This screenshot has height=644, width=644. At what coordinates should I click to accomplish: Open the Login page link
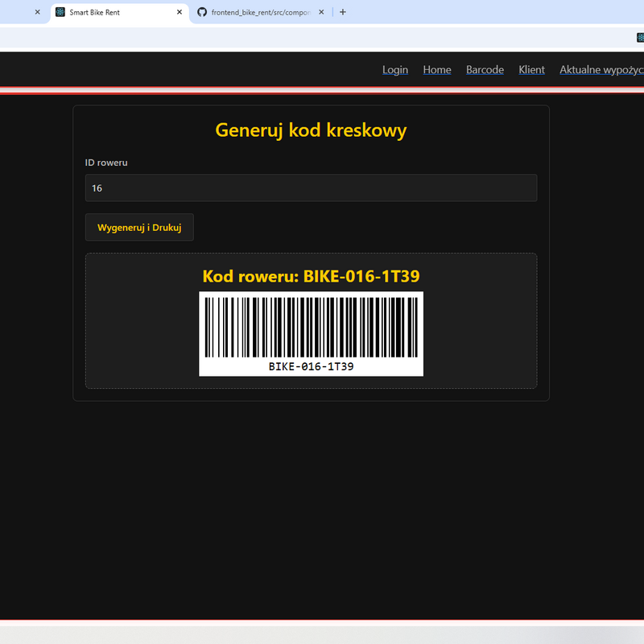395,70
